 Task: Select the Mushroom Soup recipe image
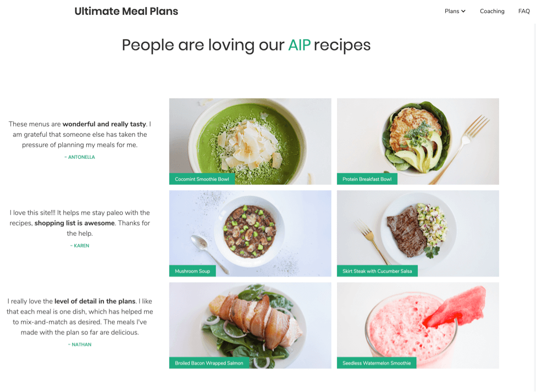pos(250,234)
